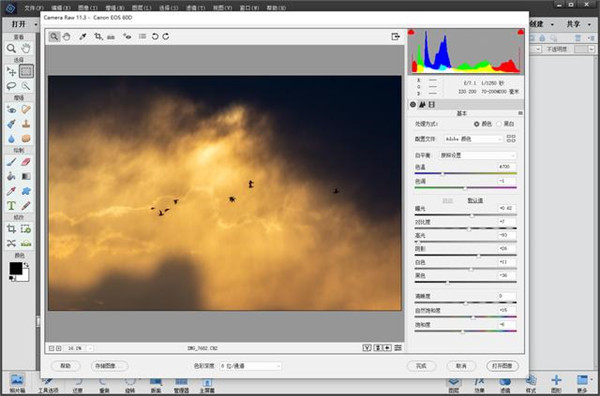600x396 pixels.
Task: Open the File (文件) menu
Action: (x=34, y=8)
